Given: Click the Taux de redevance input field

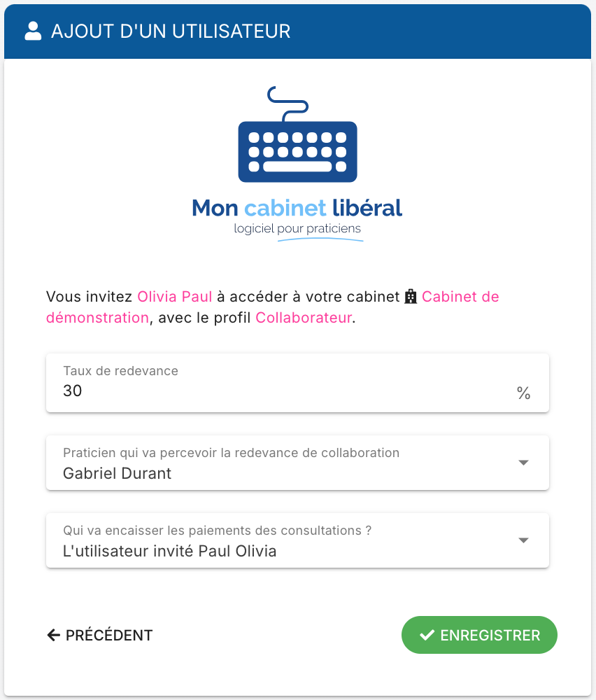Looking at the screenshot, I should coord(297,383).
